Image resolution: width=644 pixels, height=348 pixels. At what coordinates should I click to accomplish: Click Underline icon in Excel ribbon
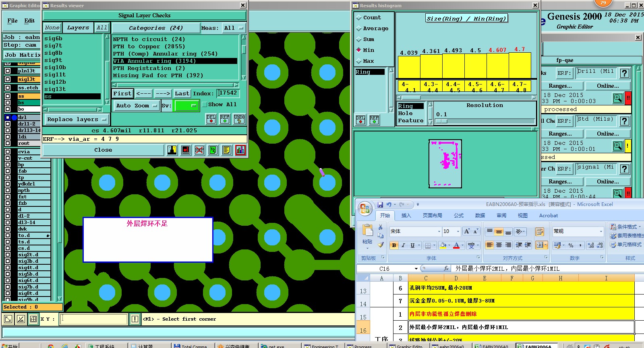pyautogui.click(x=412, y=245)
